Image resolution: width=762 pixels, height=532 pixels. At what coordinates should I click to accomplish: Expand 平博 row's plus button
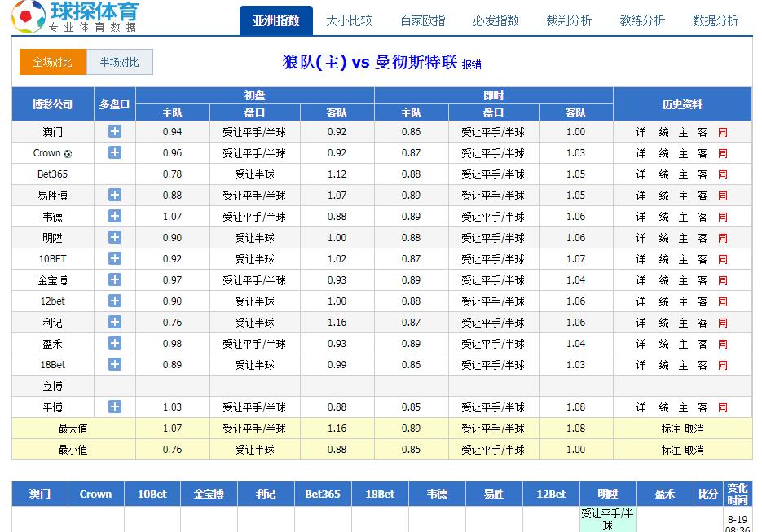tap(115, 407)
